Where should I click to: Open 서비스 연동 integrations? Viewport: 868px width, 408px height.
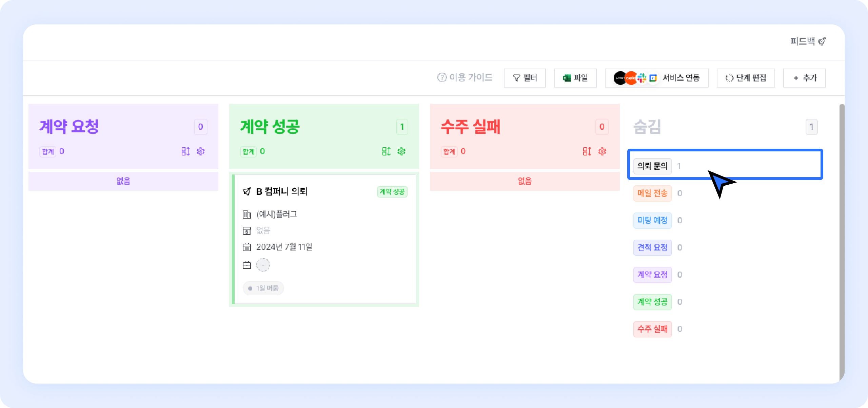click(x=656, y=78)
